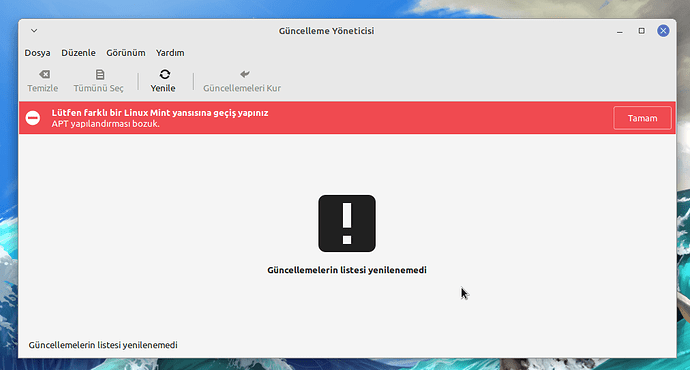Maximize the Güncelleme Yöneticisi window

click(642, 31)
